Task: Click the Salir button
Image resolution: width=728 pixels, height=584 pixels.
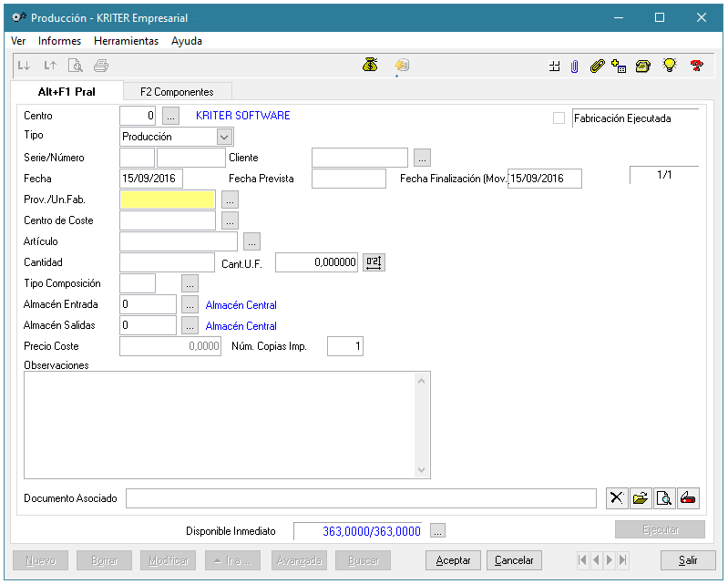Action: pos(688,560)
